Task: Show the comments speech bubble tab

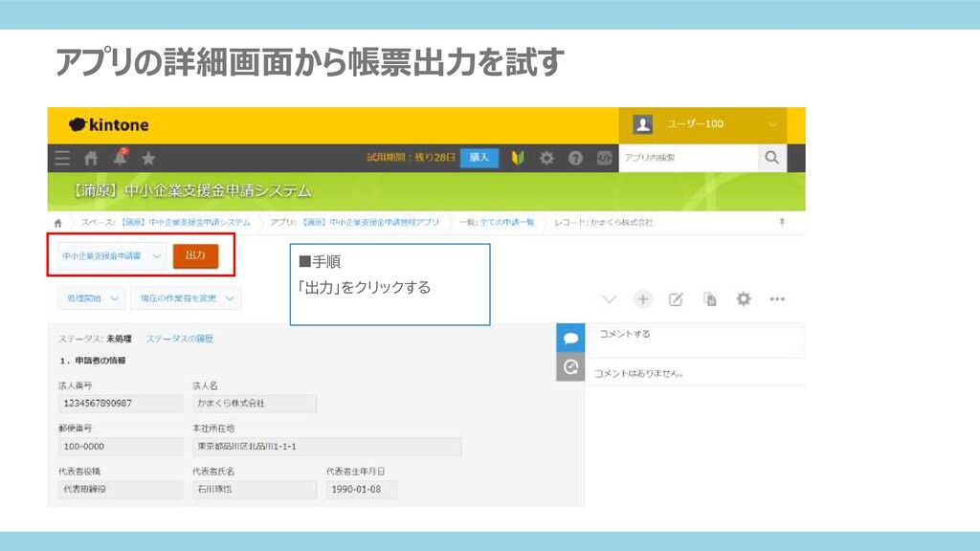Action: [x=570, y=338]
